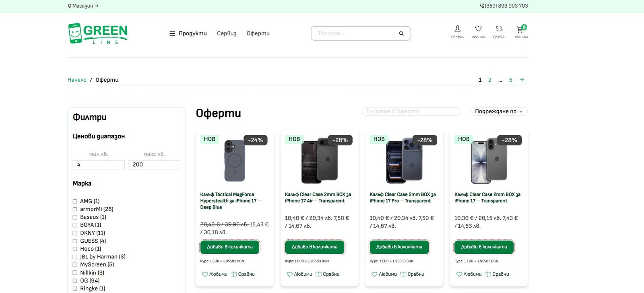The width and height of the screenshot is (644, 293).
Task: Open the Подреждане по sort dropdown
Action: (499, 111)
